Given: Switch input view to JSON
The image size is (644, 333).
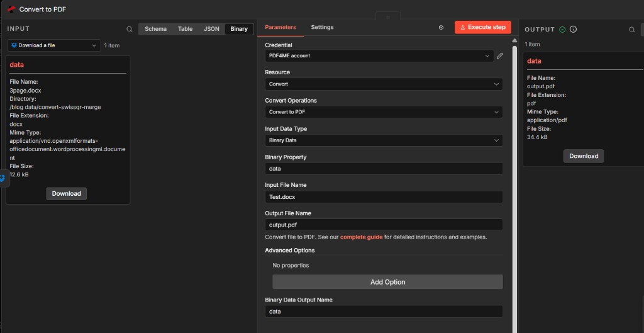Looking at the screenshot, I should coord(211,29).
